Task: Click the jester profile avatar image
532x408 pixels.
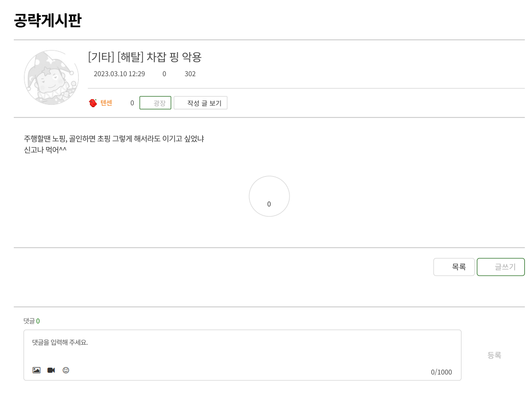Action: tap(51, 77)
